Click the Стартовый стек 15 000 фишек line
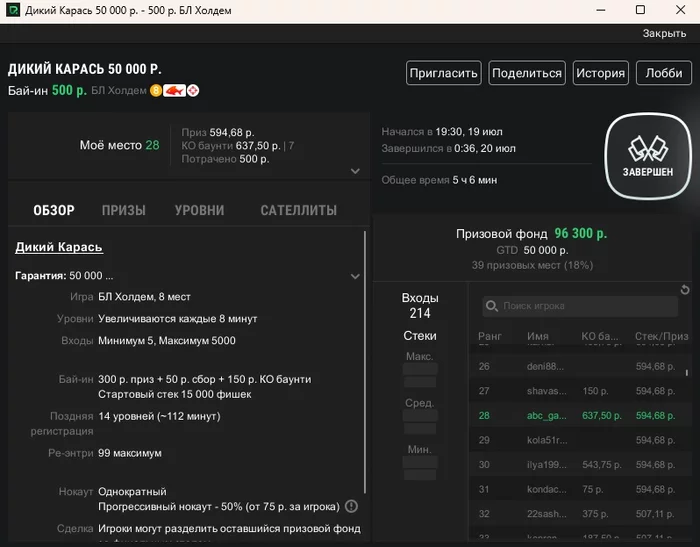This screenshot has height=547, width=700. 175,394
